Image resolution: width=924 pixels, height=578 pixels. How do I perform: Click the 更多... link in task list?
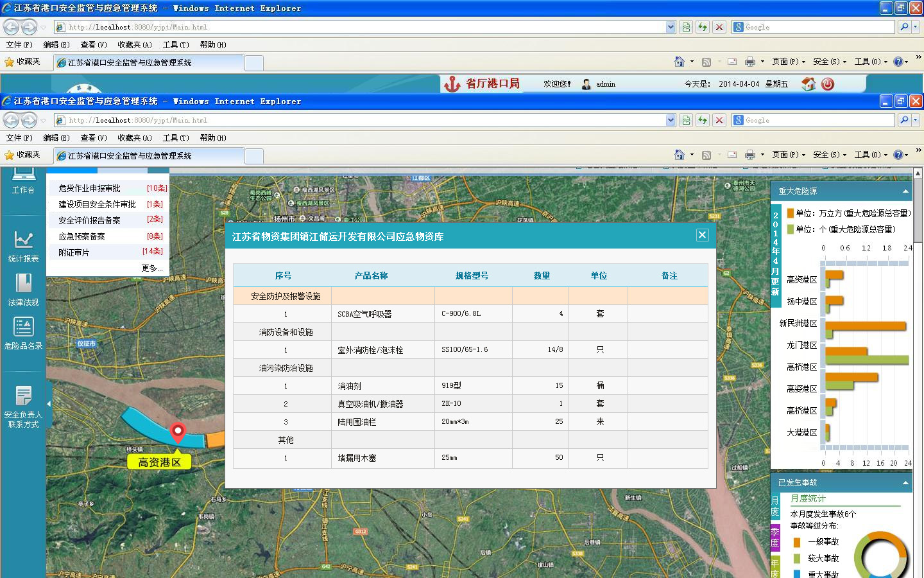[x=151, y=268]
